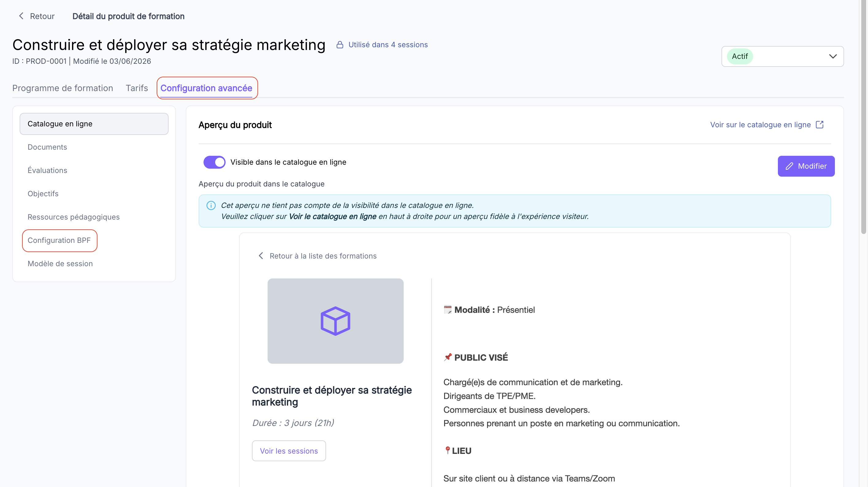Open the Tarifs tab

[137, 88]
